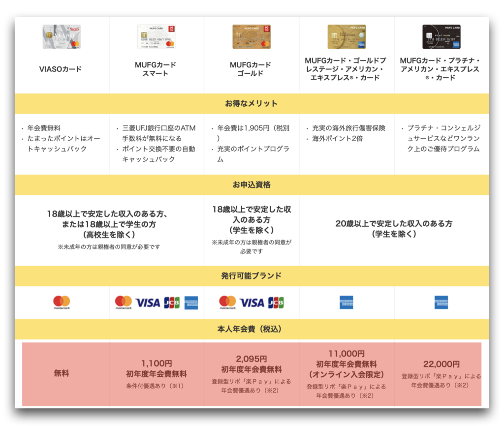Click VISA logo in MUFG Gold column
Image resolution: width=504 pixels, height=426 pixels.
[x=252, y=303]
